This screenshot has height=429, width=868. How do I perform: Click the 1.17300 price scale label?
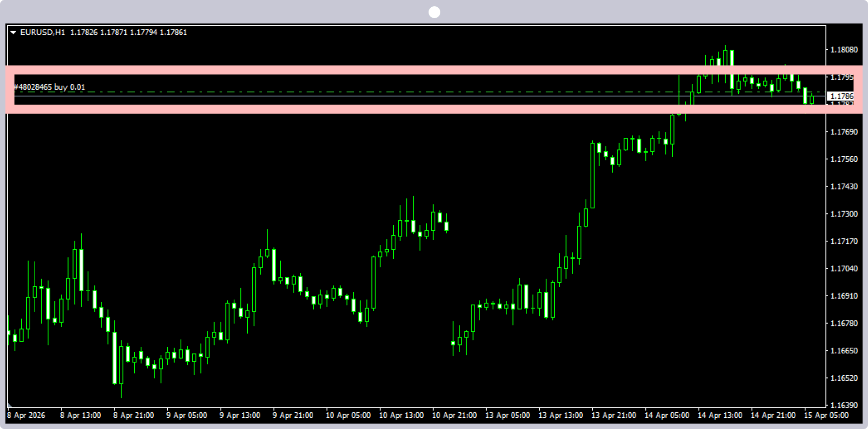(844, 214)
